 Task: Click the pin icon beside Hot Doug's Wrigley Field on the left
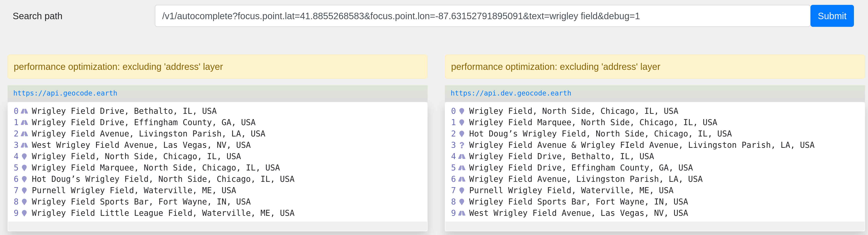point(24,179)
